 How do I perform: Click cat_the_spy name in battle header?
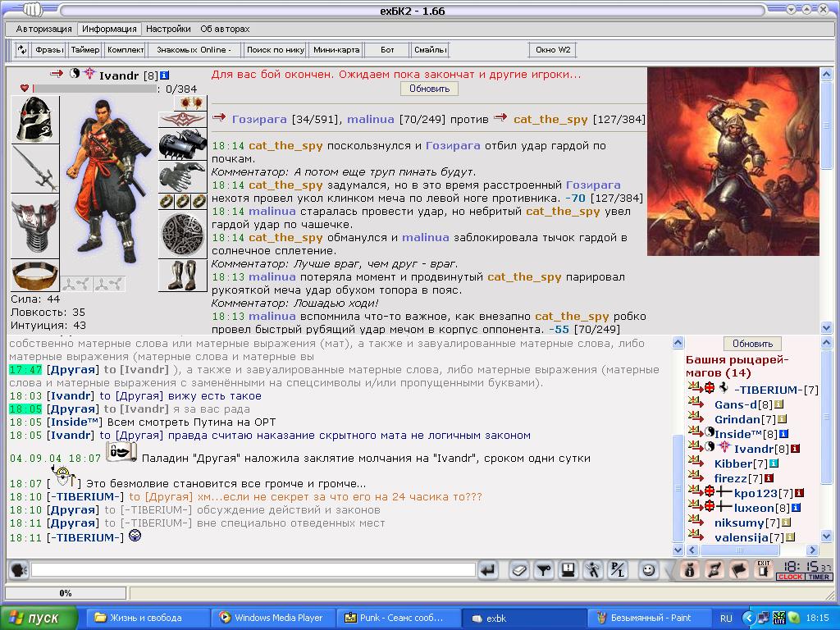tap(550, 120)
